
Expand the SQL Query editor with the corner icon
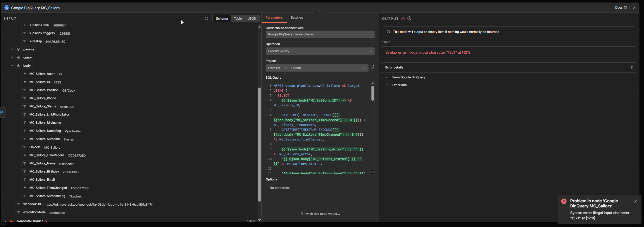[372, 172]
